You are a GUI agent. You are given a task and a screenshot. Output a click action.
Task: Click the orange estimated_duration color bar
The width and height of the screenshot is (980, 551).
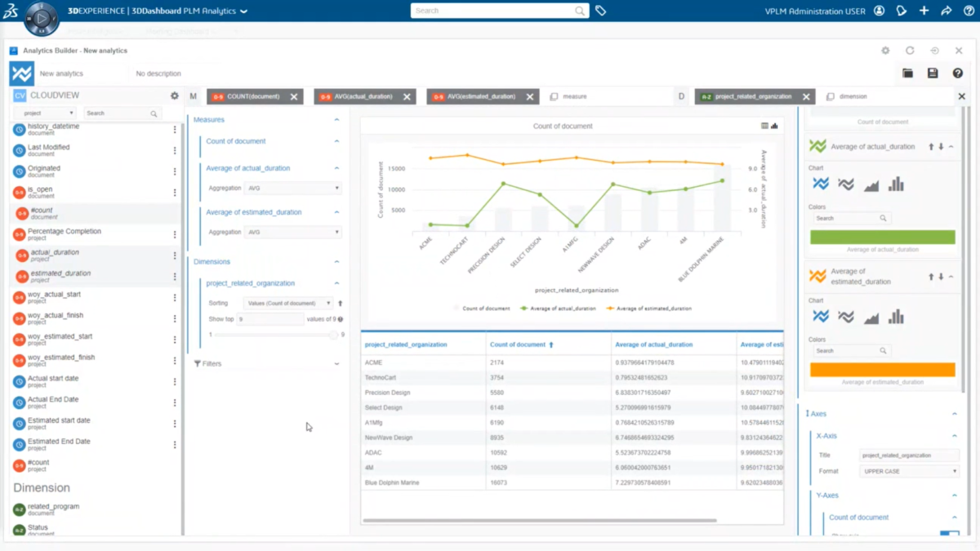pos(882,370)
